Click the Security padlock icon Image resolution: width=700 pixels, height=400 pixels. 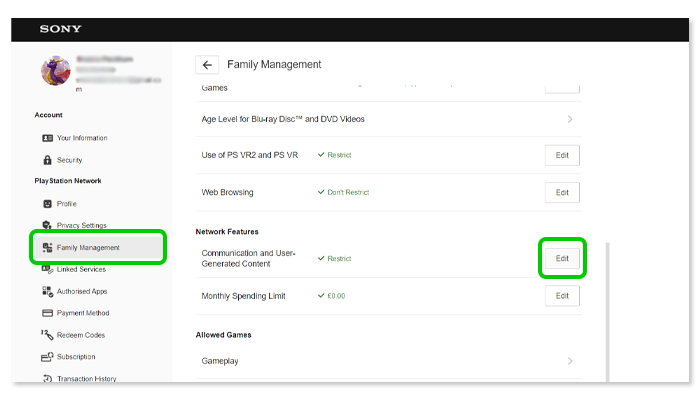pos(47,160)
